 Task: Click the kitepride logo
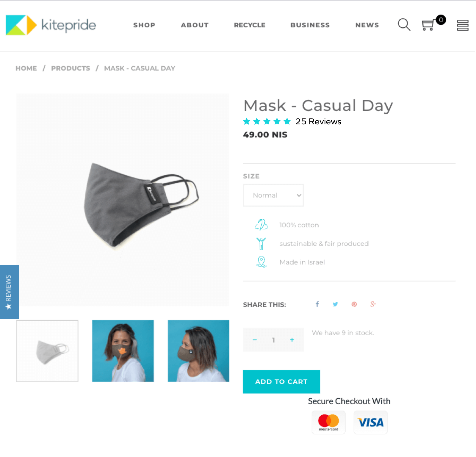51,25
